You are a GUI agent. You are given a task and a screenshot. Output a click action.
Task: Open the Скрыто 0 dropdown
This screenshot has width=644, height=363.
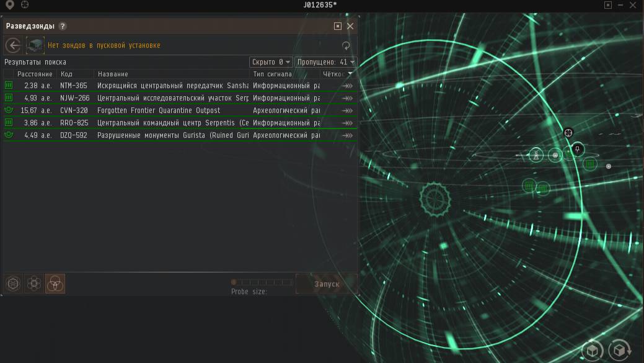[271, 61]
